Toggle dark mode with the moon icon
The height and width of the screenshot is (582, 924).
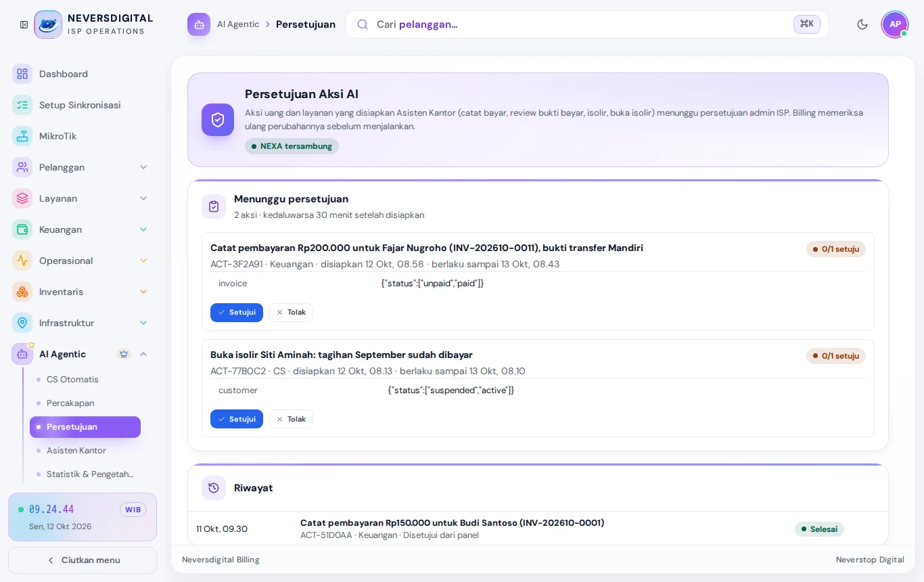tap(862, 24)
